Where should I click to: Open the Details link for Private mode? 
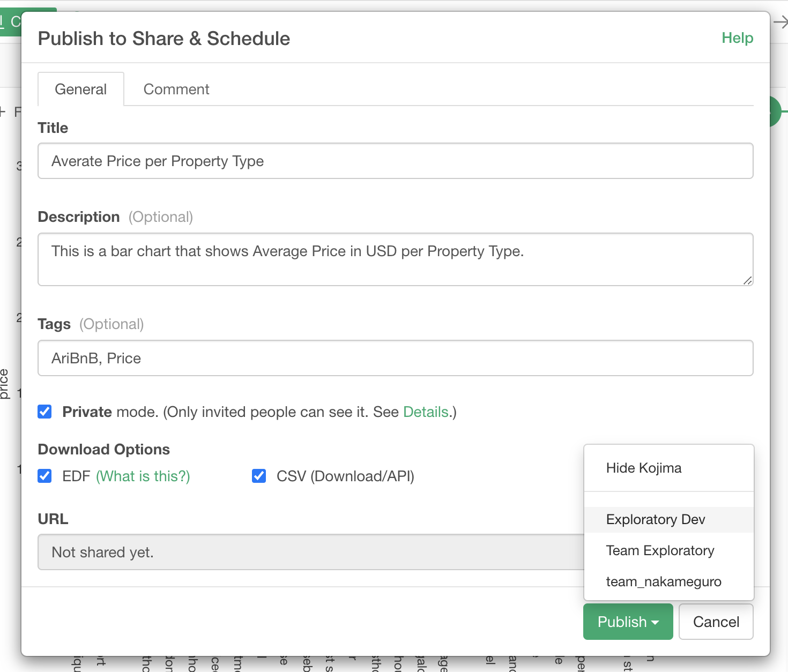coord(426,412)
